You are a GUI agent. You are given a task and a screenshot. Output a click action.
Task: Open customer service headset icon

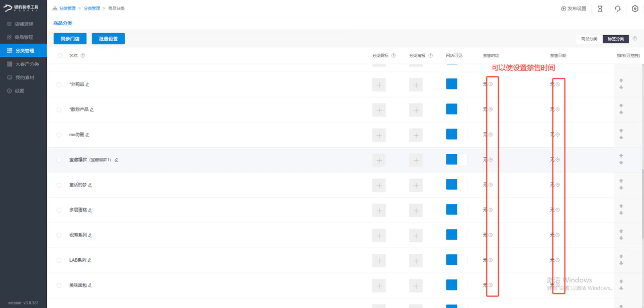pos(617,9)
